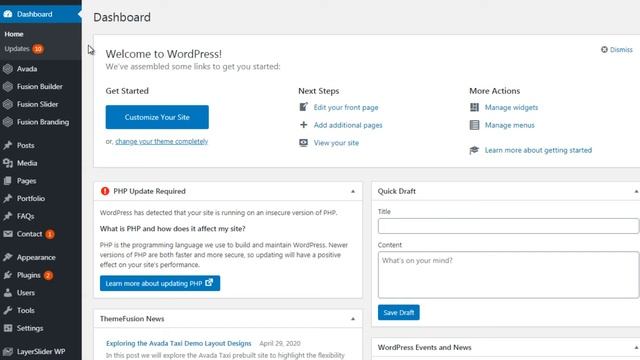Click the Dismiss circle-x icon

point(604,49)
